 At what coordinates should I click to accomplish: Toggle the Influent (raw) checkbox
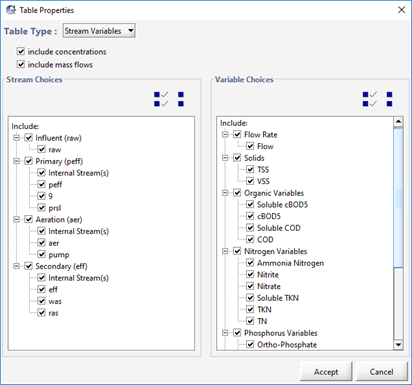point(29,138)
